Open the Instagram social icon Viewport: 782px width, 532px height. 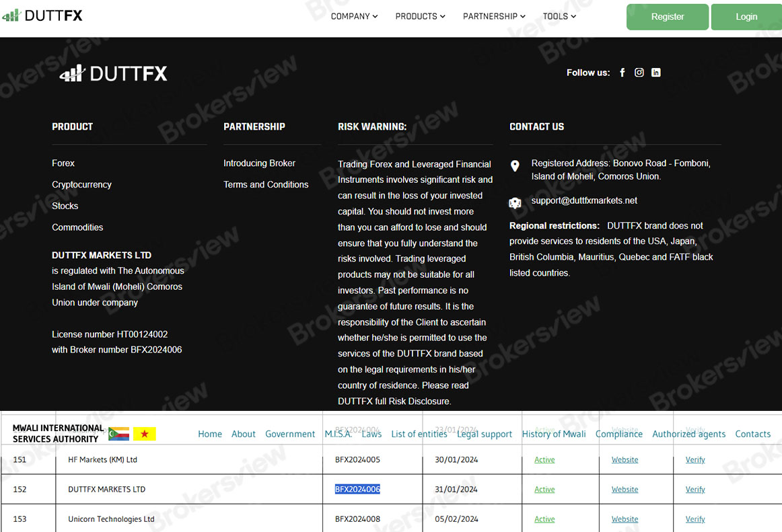click(639, 73)
